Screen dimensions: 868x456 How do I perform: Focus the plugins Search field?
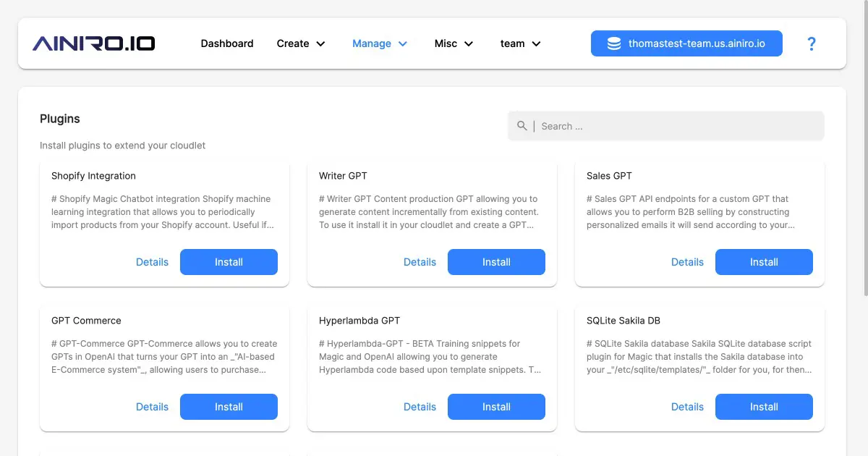pyautogui.click(x=666, y=126)
